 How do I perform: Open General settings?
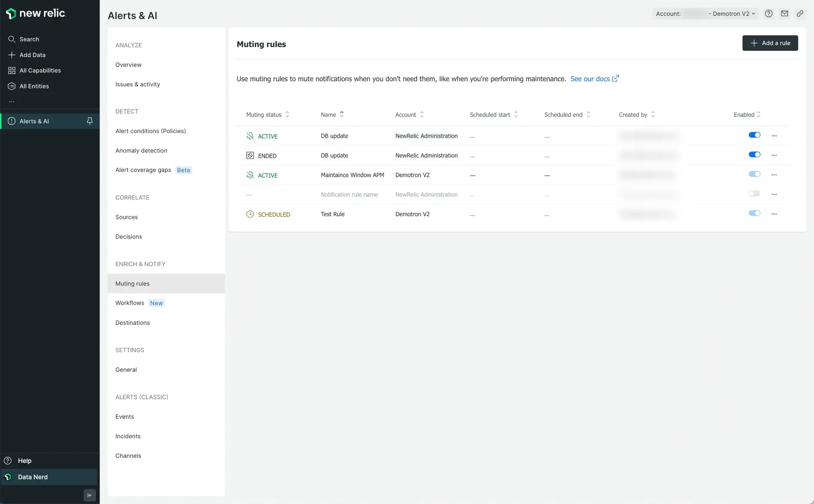pyautogui.click(x=126, y=370)
